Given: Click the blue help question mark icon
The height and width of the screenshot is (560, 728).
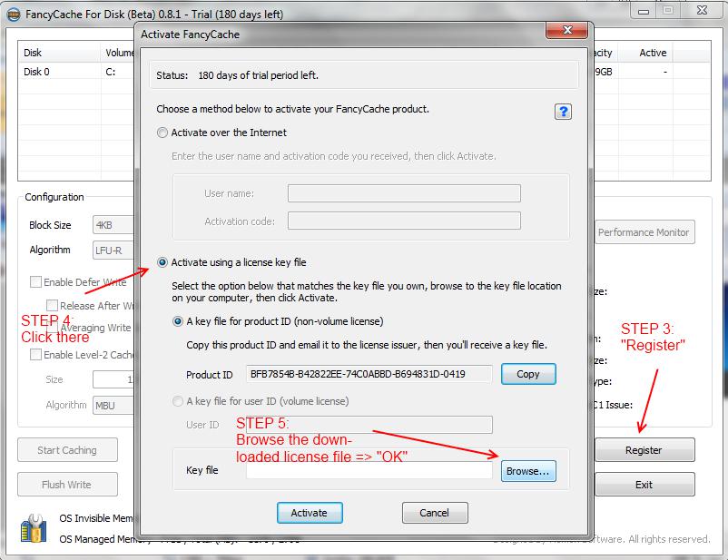Looking at the screenshot, I should (x=563, y=112).
